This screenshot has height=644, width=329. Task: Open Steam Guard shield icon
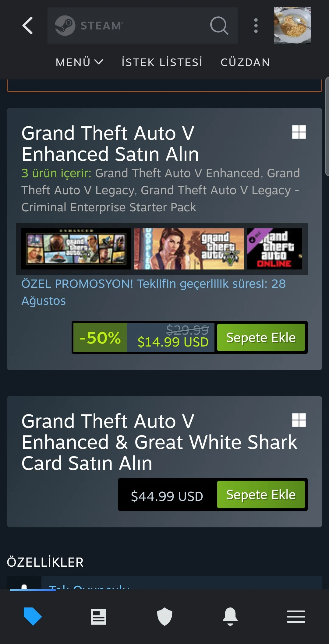tap(164, 617)
